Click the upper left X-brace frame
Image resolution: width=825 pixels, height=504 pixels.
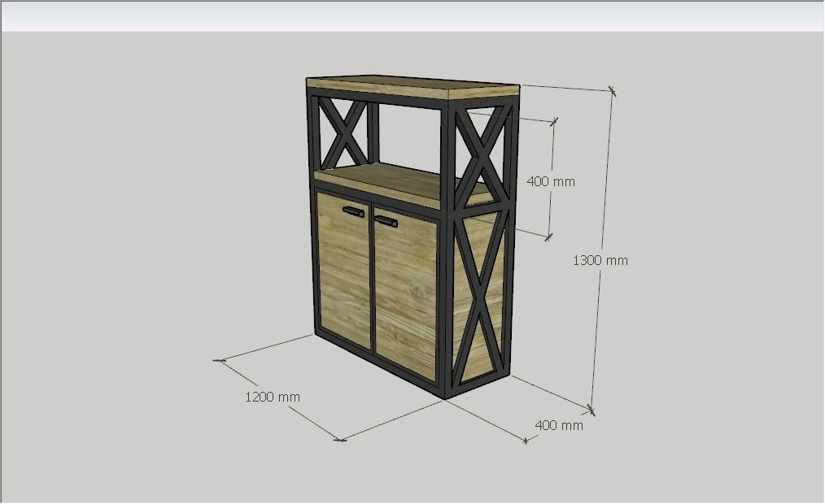[343, 133]
